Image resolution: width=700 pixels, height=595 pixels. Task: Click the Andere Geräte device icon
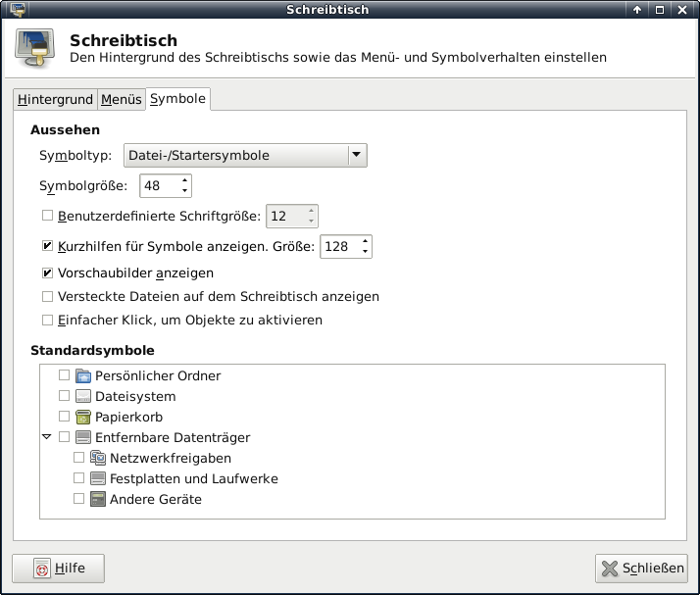[x=98, y=499]
